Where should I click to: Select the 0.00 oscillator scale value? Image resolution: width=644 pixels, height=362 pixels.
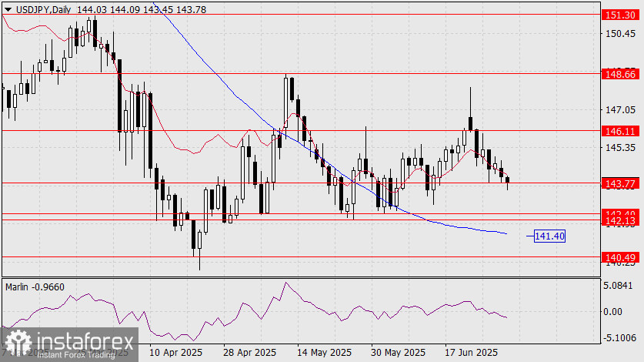pos(612,312)
